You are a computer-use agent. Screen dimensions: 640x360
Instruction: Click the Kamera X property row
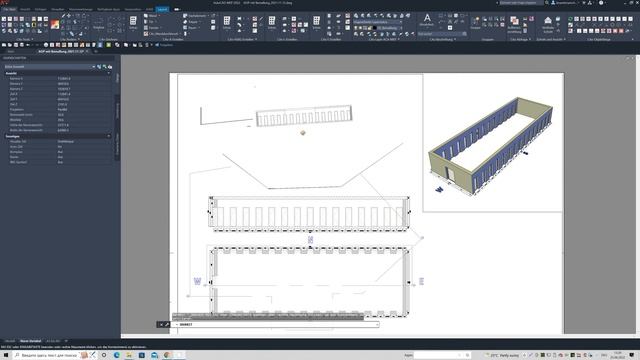pos(57,78)
